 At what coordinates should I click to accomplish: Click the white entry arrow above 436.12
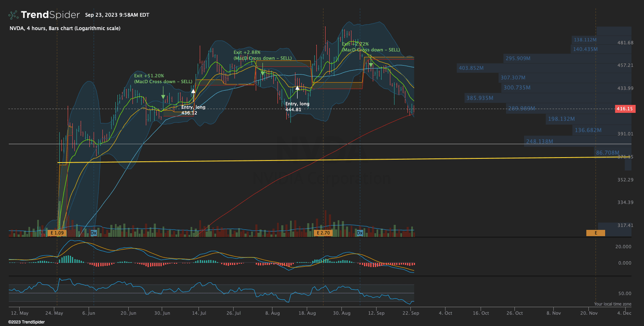[x=193, y=91]
